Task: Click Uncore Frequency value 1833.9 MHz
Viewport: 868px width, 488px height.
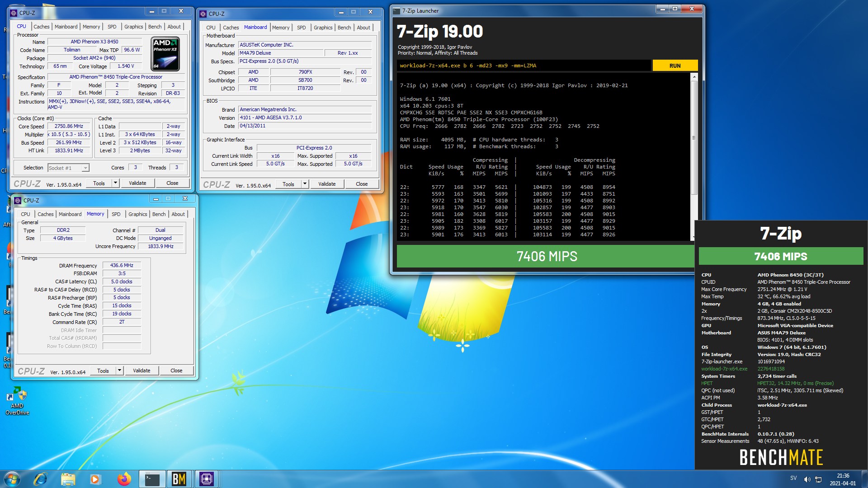Action: 160,246
